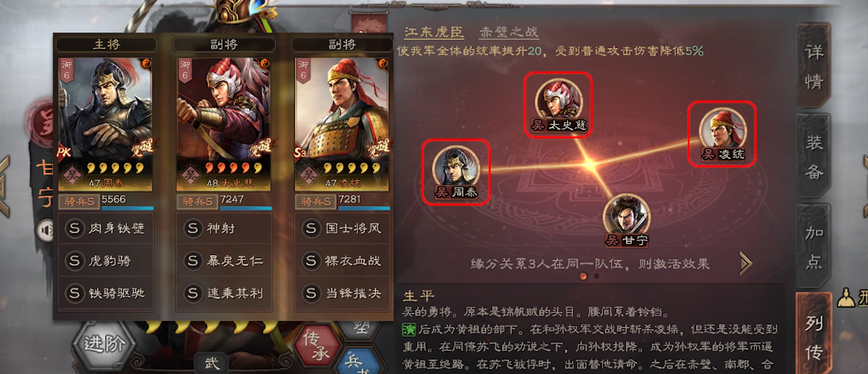Screen dimensions: 868x374
Task: Open the 详情 side tab
Action: coord(813,66)
